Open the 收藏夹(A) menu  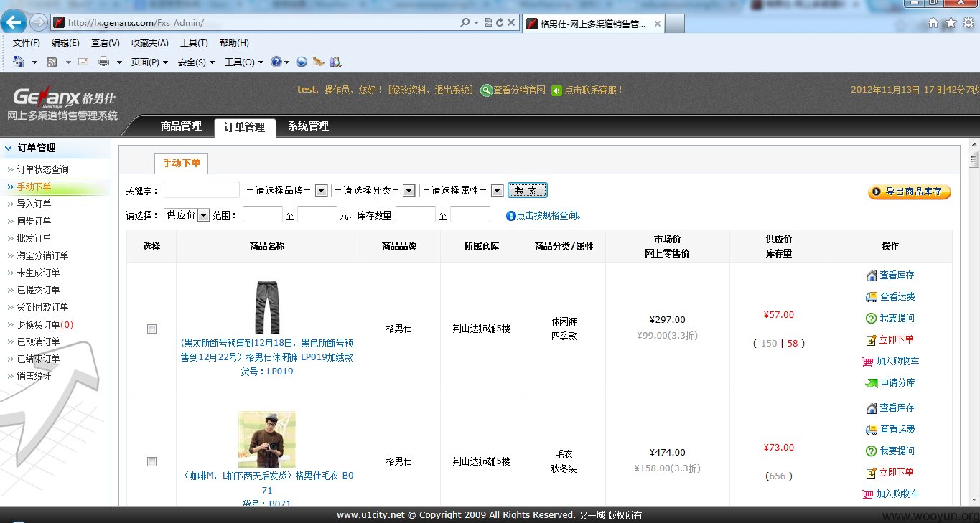[150, 43]
